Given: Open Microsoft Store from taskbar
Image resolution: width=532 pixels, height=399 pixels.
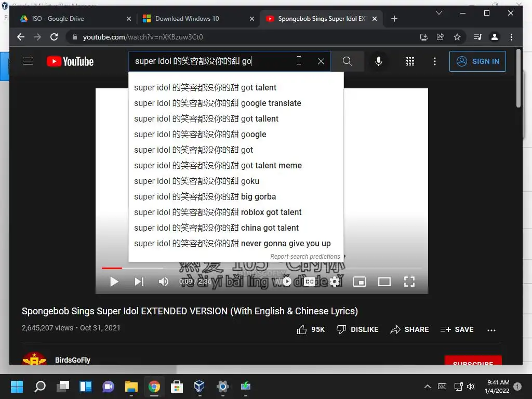Looking at the screenshot, I should [x=177, y=386].
